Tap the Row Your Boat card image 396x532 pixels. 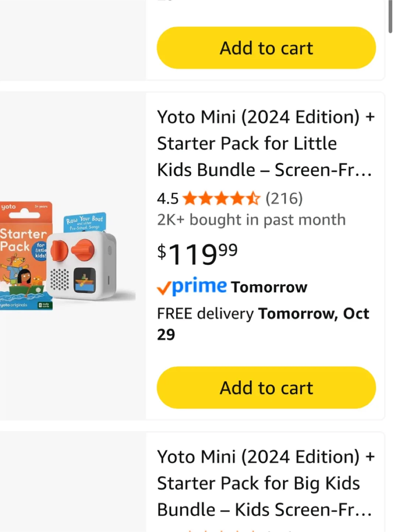tap(85, 222)
